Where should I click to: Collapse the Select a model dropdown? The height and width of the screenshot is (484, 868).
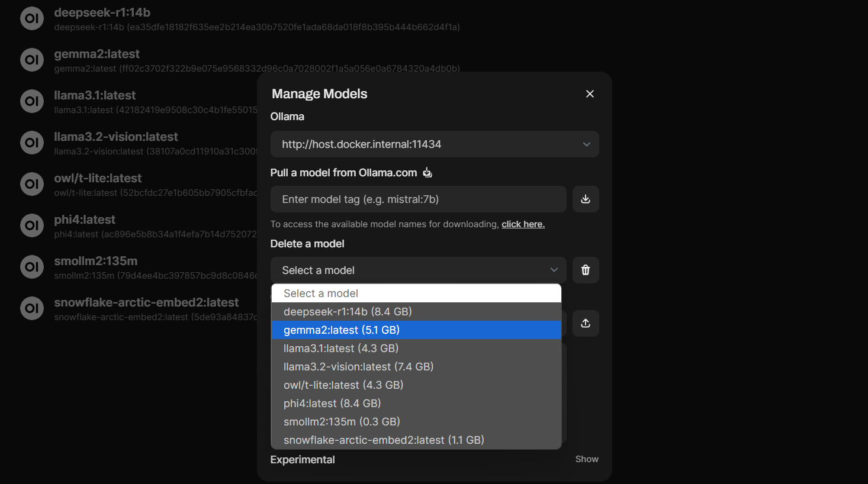pos(418,270)
